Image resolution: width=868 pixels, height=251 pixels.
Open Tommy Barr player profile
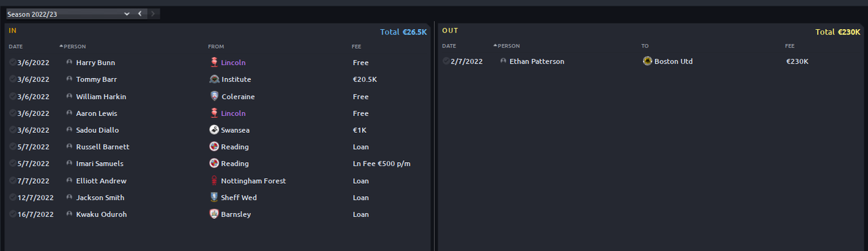(96, 79)
